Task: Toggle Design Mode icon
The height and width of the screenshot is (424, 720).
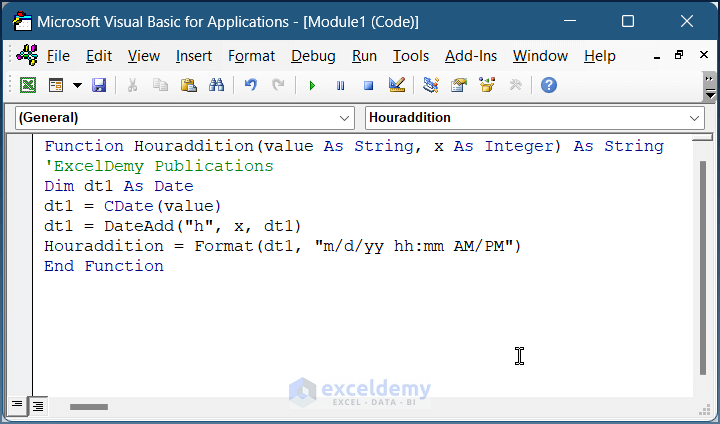Action: pos(397,86)
